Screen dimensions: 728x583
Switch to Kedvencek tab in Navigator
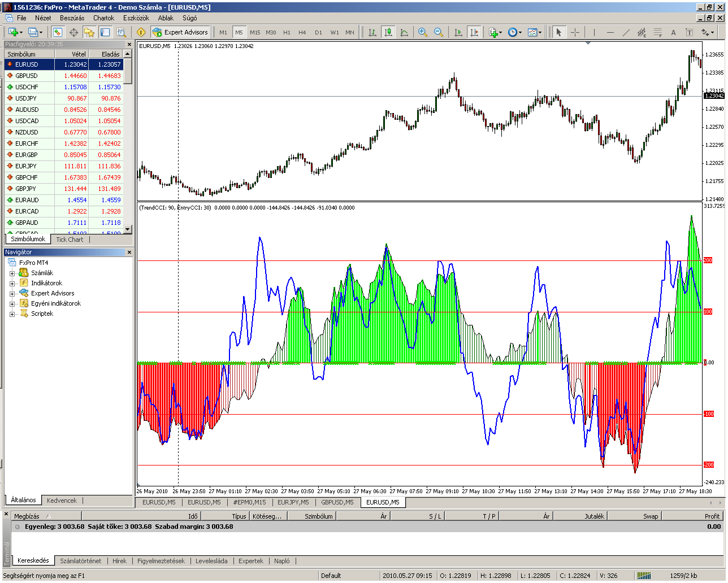point(62,501)
